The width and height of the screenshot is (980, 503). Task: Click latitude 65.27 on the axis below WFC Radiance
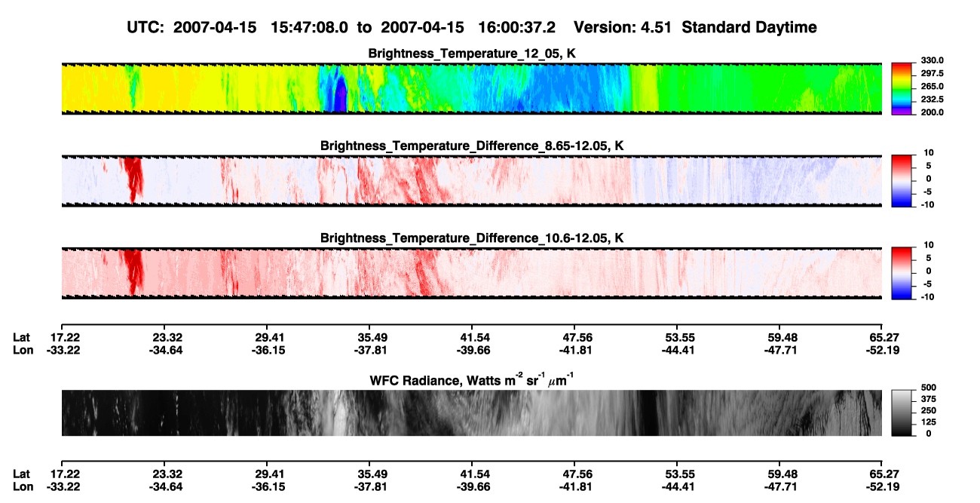click(884, 474)
